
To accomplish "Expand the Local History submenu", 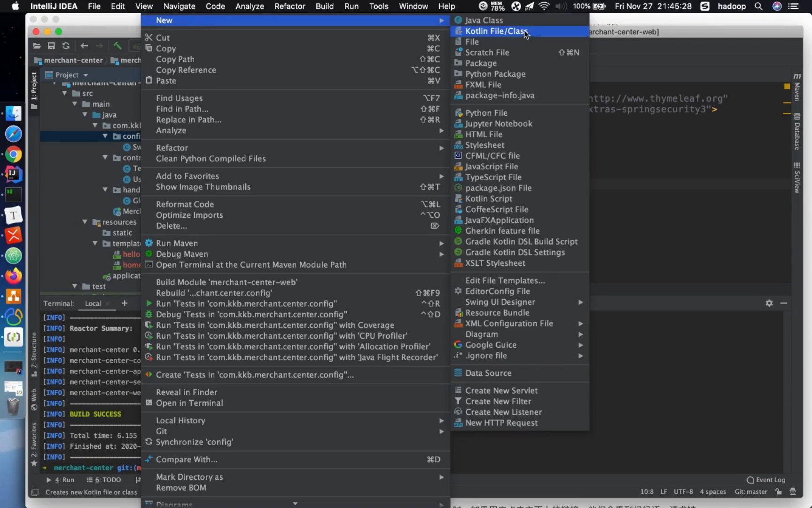I will (295, 421).
